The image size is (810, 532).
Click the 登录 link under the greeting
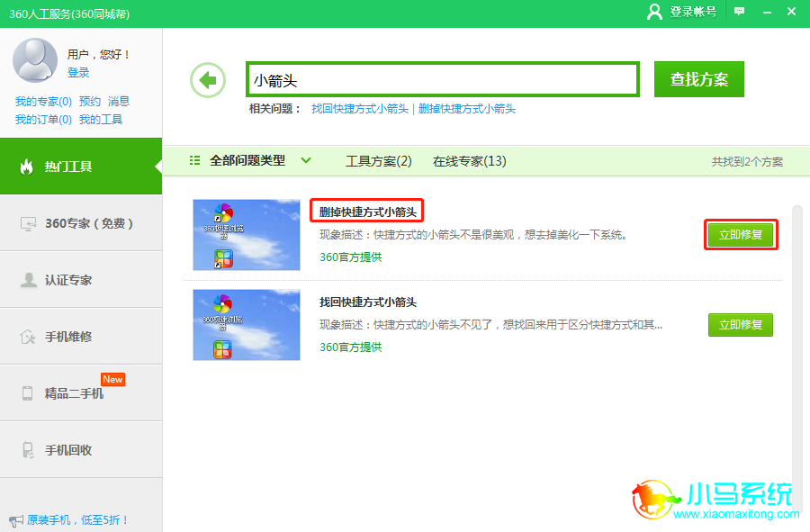78,72
